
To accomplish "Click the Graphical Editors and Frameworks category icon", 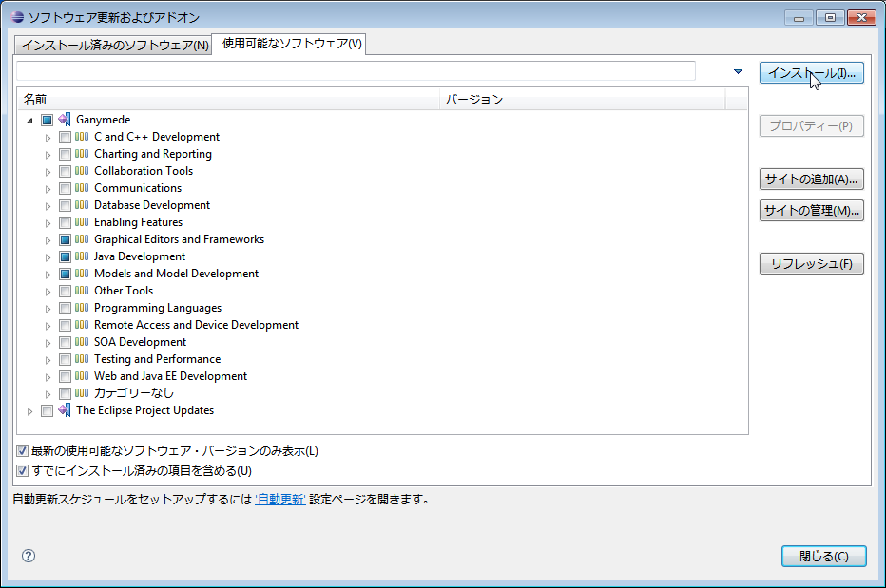I will [x=82, y=239].
